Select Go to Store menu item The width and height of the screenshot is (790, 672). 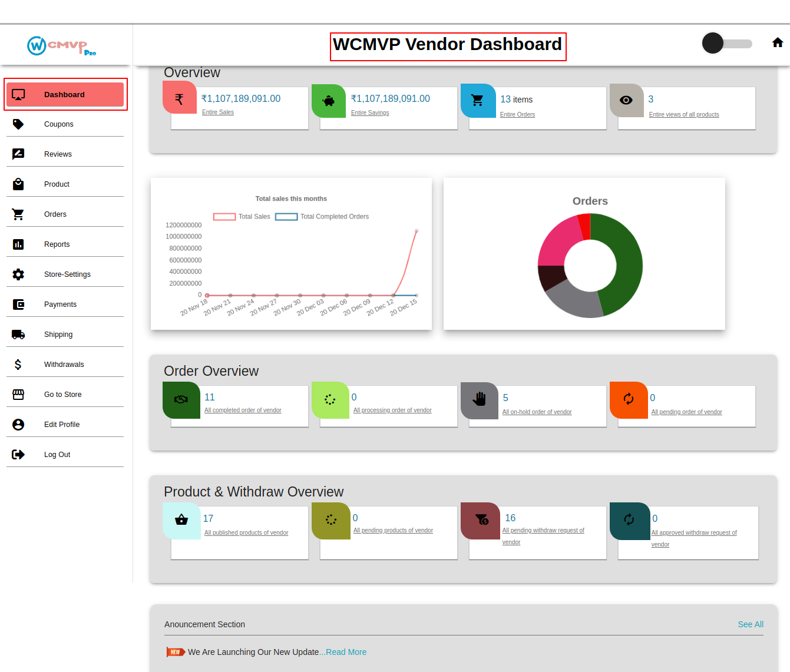[65, 395]
